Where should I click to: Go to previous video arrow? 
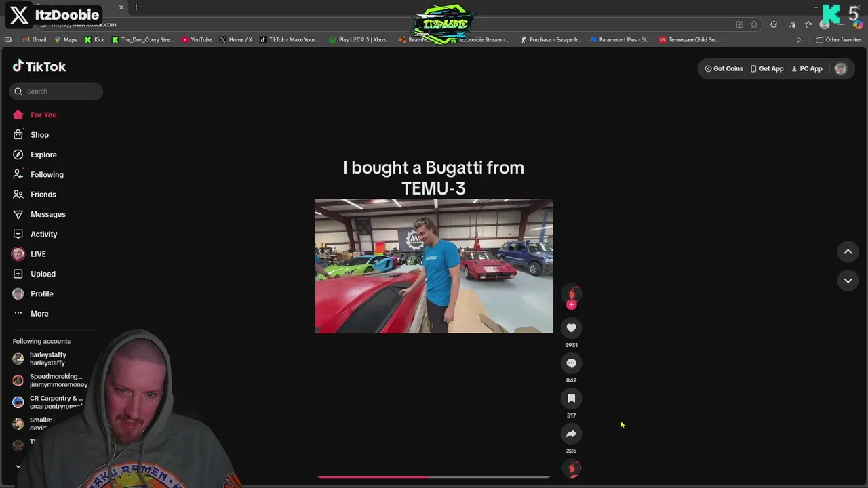pyautogui.click(x=848, y=251)
